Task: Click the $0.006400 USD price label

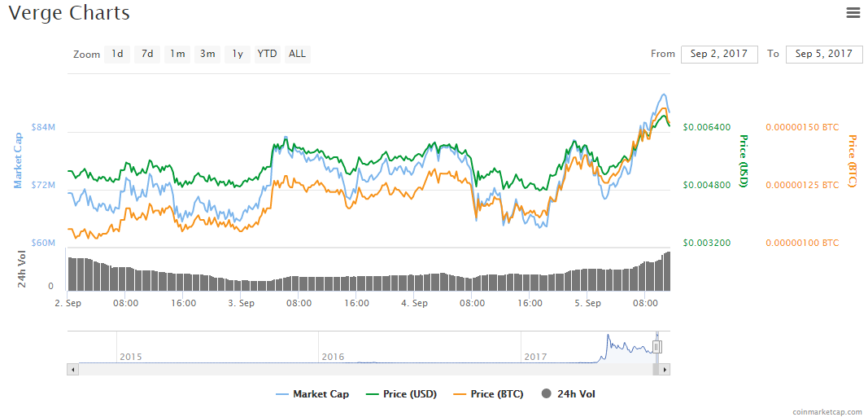Action: [x=706, y=127]
